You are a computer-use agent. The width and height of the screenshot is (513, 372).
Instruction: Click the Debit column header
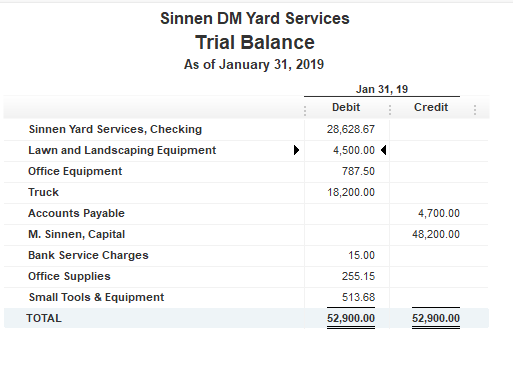(x=346, y=107)
